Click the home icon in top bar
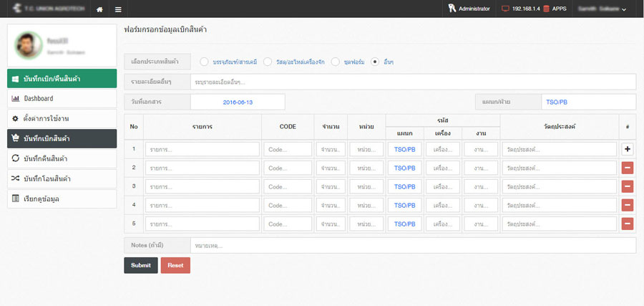The image size is (644, 306). tap(99, 9)
